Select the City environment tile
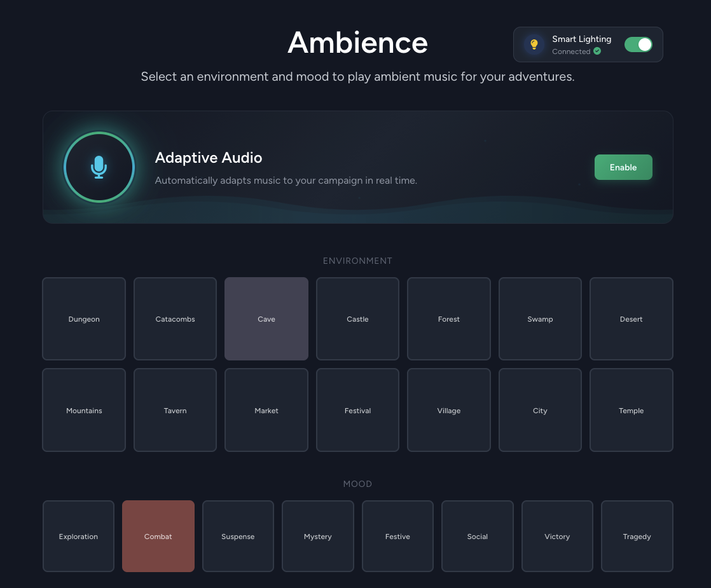The width and height of the screenshot is (711, 588). [x=540, y=410]
